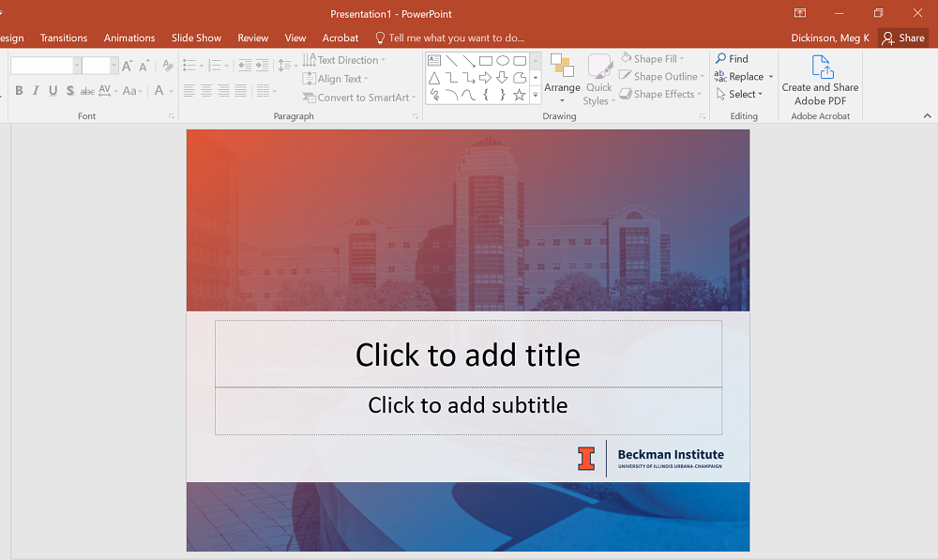Click the Share button
Viewport: 938px width, 560px height.
pos(904,38)
